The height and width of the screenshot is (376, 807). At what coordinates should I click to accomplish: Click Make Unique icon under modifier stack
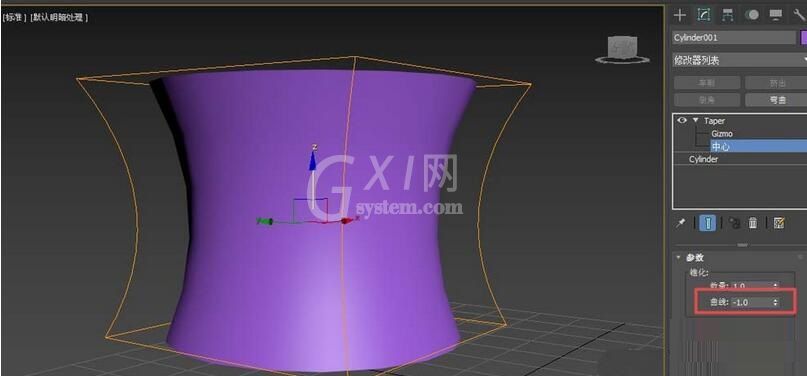[x=734, y=223]
